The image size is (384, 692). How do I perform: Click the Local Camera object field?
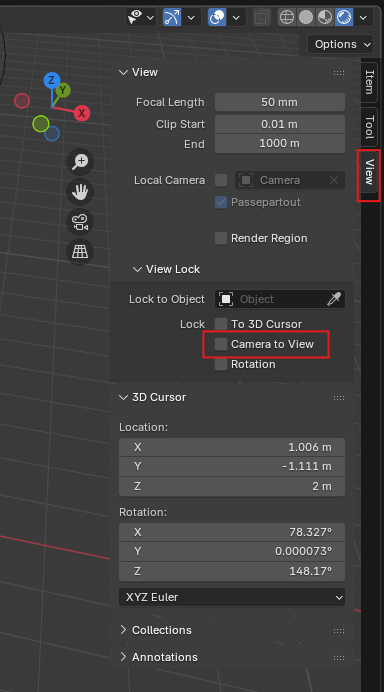pyautogui.click(x=290, y=180)
